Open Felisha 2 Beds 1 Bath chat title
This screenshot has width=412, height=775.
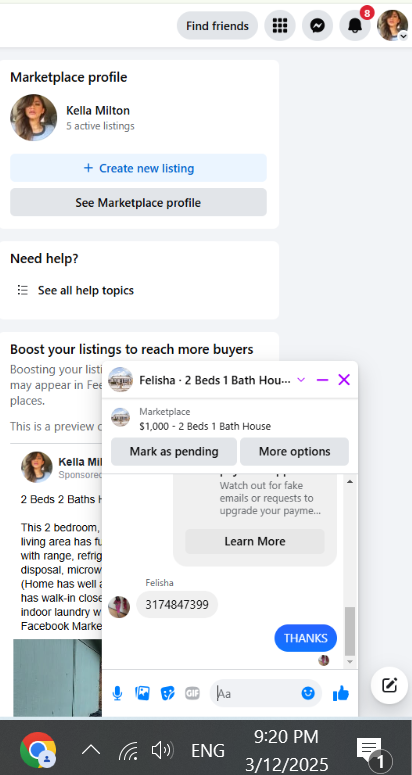[215, 380]
